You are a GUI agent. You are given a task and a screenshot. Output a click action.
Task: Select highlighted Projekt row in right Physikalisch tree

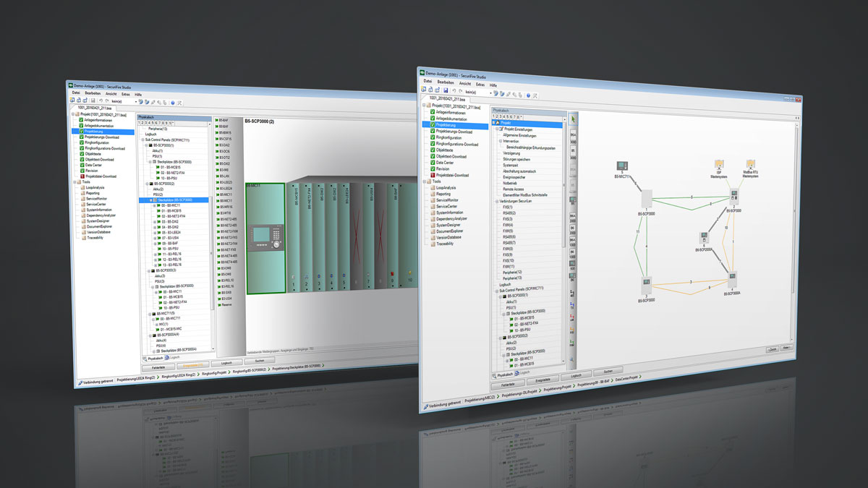click(528, 124)
